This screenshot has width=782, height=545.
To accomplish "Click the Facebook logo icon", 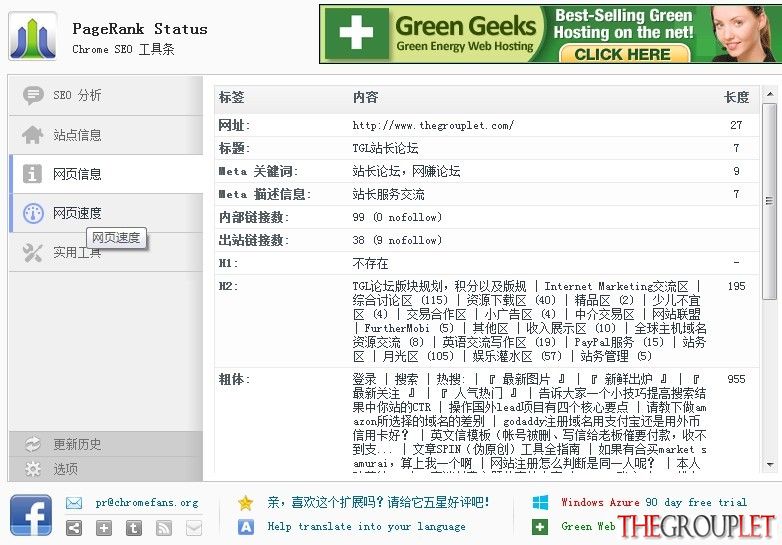I will (x=31, y=516).
